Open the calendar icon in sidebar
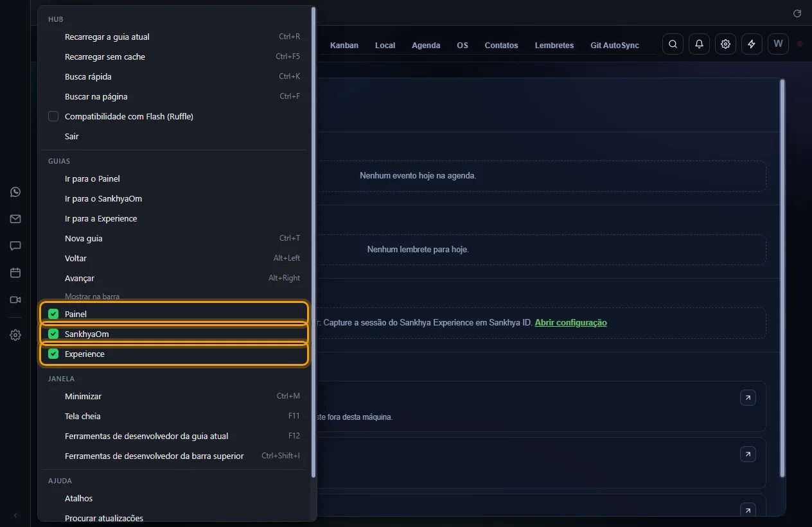 point(15,273)
